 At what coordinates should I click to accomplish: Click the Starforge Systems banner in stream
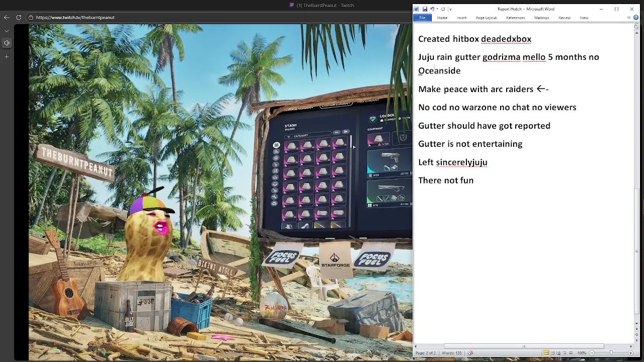pos(335,260)
